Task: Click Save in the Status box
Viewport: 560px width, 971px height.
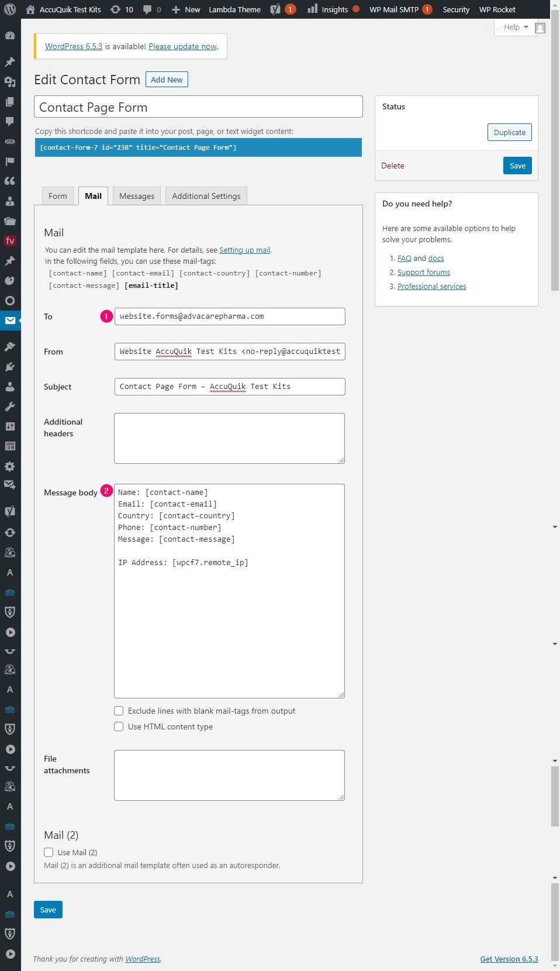Action: click(x=517, y=166)
